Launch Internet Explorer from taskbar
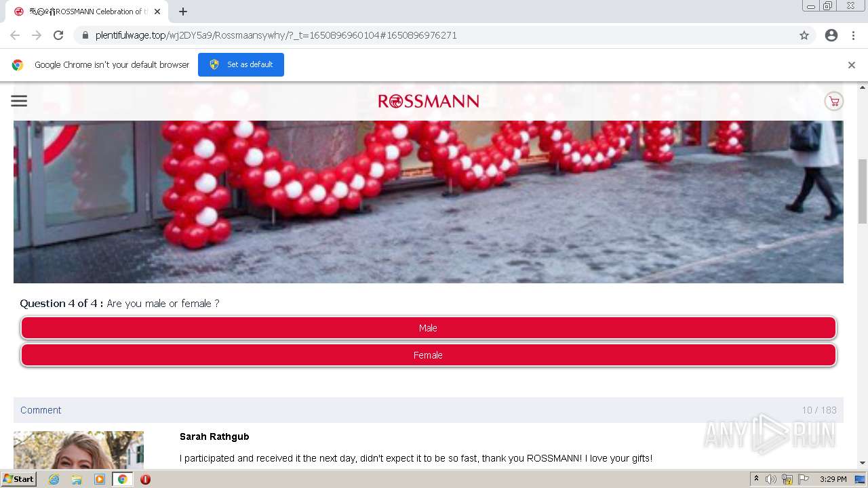 pos(54,479)
